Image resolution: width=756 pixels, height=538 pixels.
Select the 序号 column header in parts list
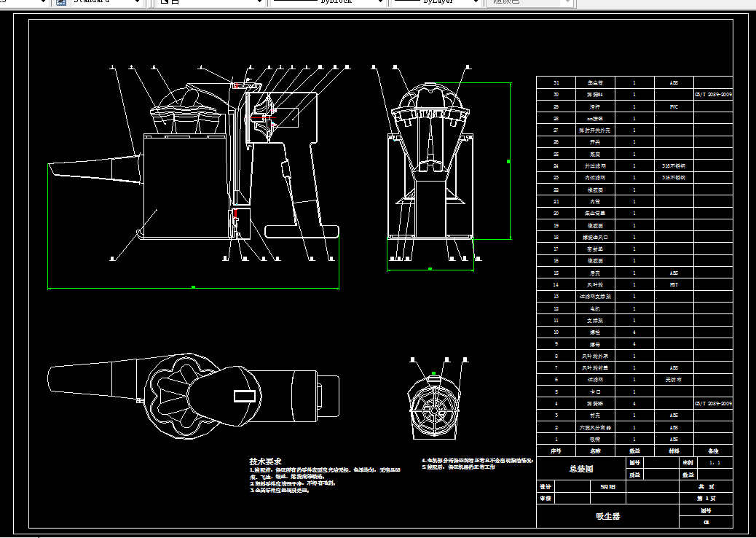click(x=556, y=451)
